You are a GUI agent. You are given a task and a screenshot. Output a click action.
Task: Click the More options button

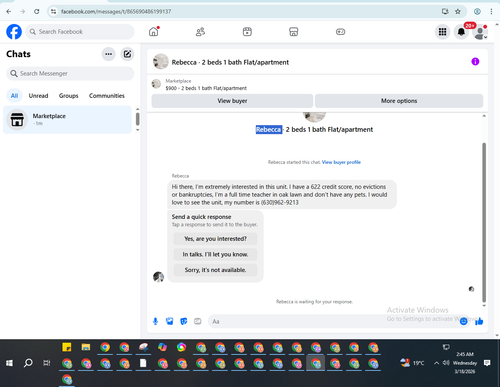coord(399,101)
